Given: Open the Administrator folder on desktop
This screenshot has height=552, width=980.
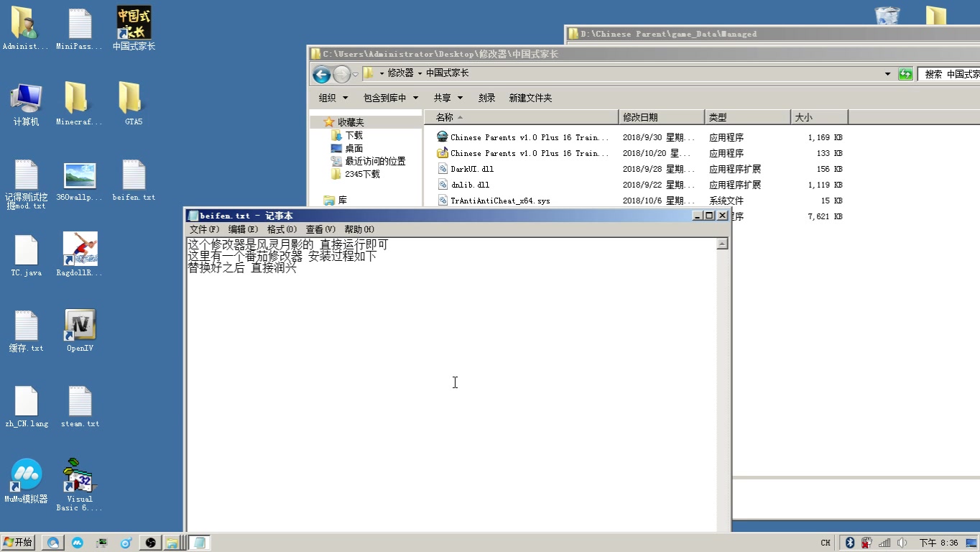Looking at the screenshot, I should click(25, 29).
